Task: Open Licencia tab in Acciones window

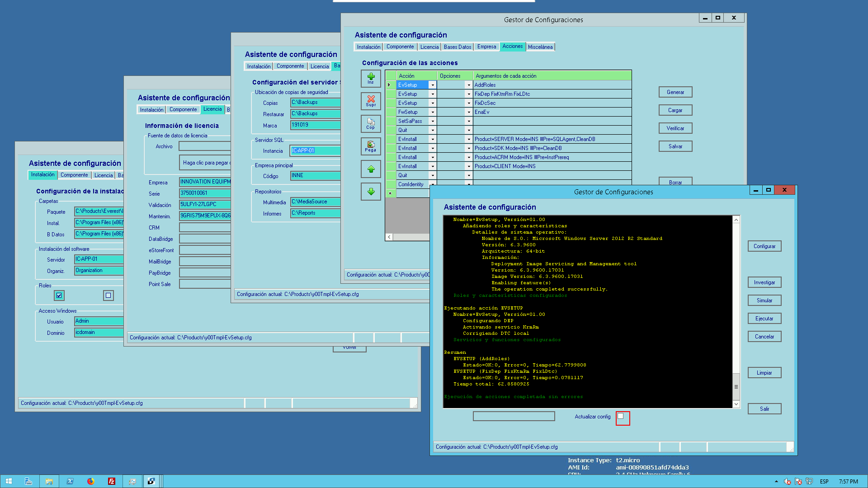Action: click(429, 47)
